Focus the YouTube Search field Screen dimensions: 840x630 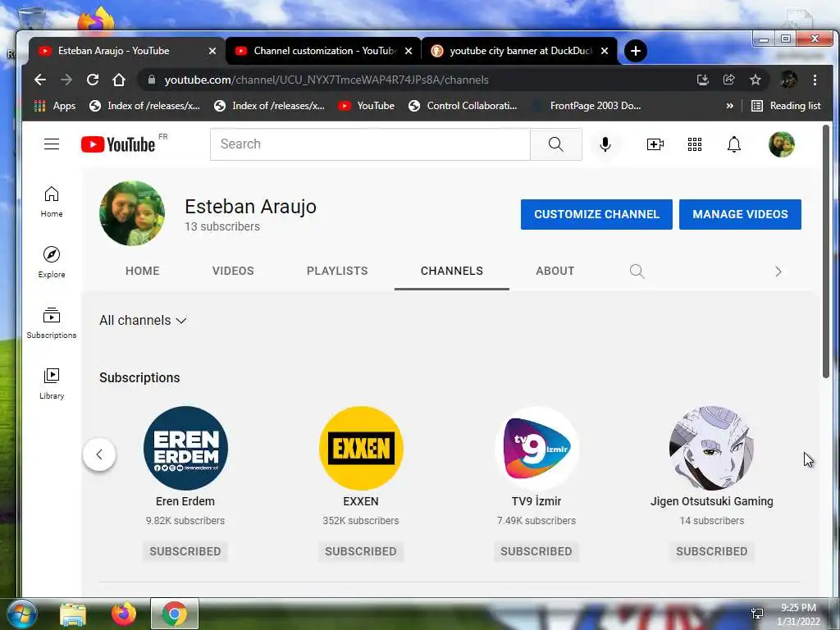370,144
